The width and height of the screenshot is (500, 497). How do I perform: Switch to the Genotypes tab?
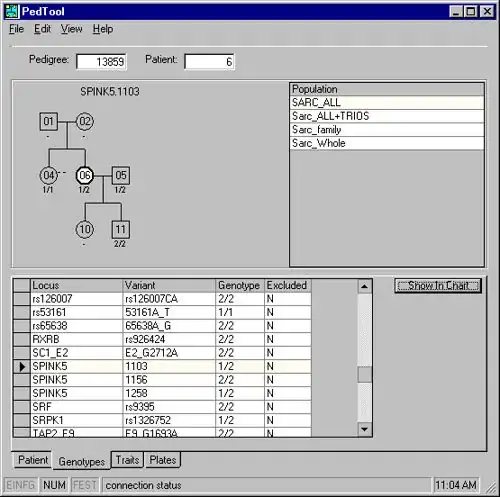[x=82, y=461]
